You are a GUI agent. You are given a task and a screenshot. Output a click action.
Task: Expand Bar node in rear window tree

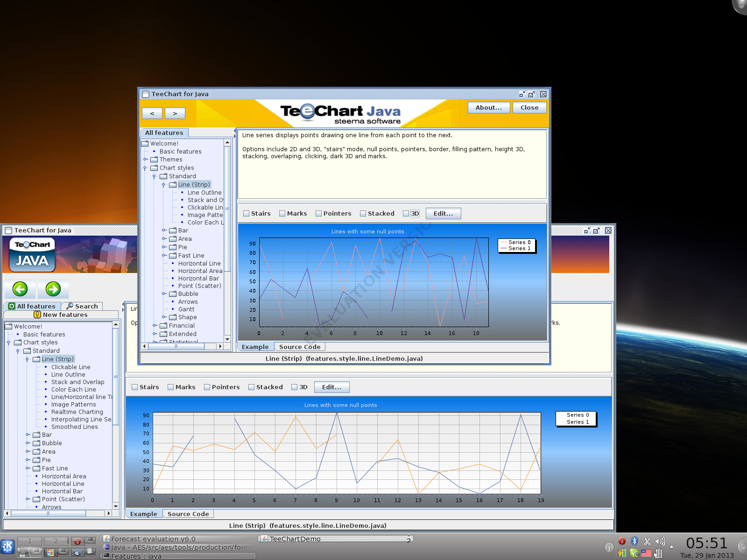click(28, 434)
